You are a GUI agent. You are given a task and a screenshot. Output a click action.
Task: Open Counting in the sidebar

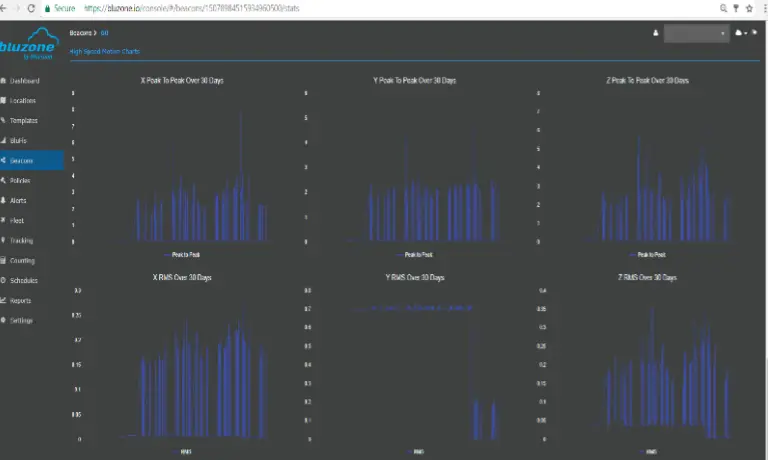click(22, 261)
